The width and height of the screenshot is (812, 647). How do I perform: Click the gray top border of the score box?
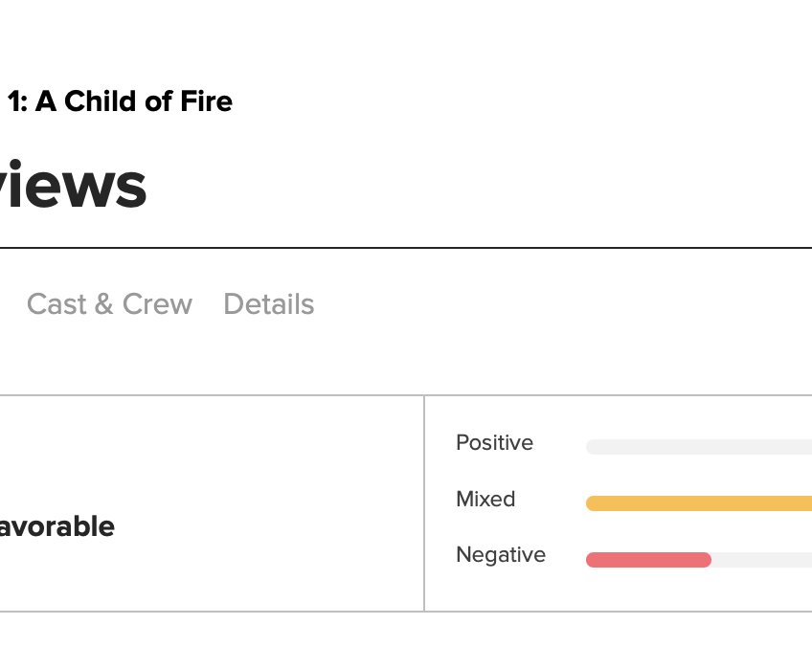click(x=211, y=395)
